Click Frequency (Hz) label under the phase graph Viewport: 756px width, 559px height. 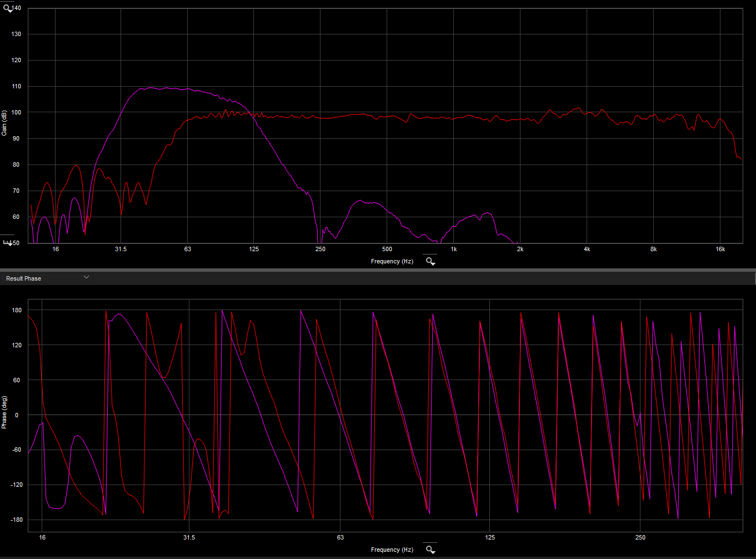pyautogui.click(x=392, y=550)
